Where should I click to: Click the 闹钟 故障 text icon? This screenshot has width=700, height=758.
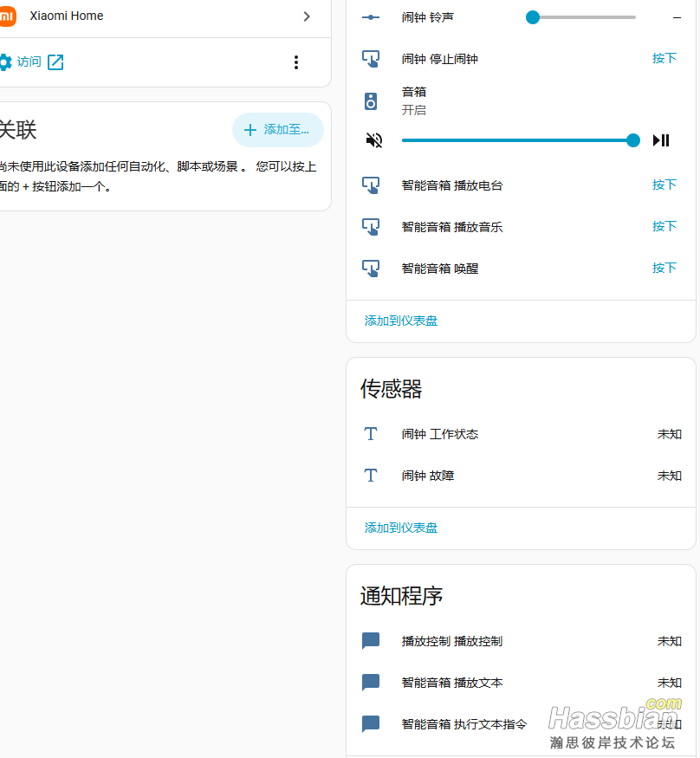point(371,476)
